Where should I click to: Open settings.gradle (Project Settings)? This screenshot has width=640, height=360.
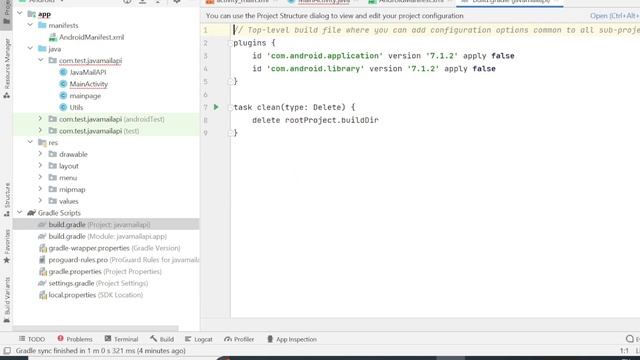click(x=98, y=283)
